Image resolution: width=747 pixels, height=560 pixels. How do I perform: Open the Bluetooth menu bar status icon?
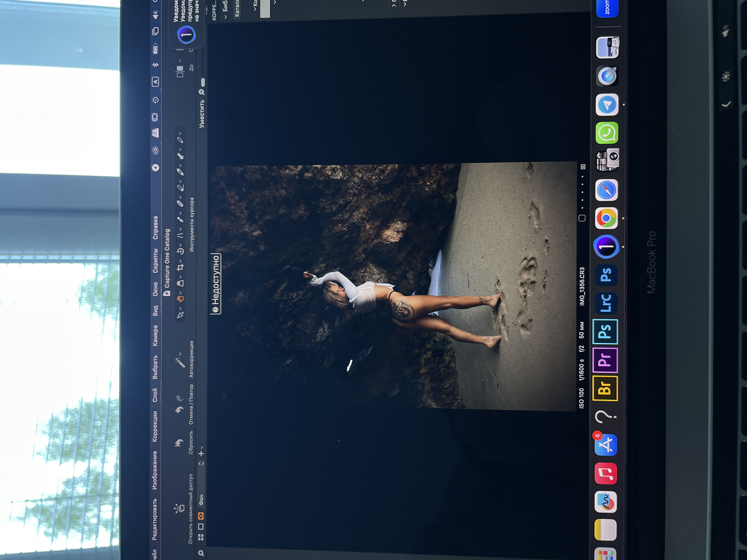coord(155,65)
